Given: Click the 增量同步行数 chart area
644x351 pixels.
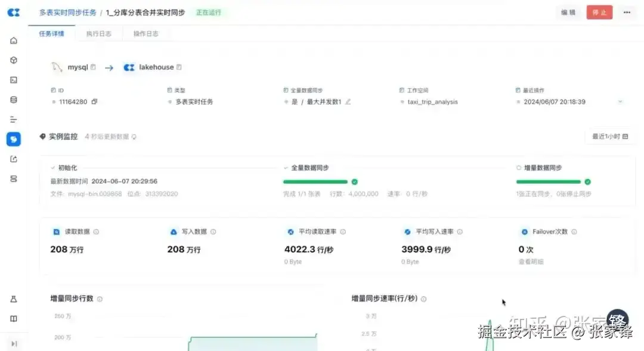Looking at the screenshot, I should point(185,331).
